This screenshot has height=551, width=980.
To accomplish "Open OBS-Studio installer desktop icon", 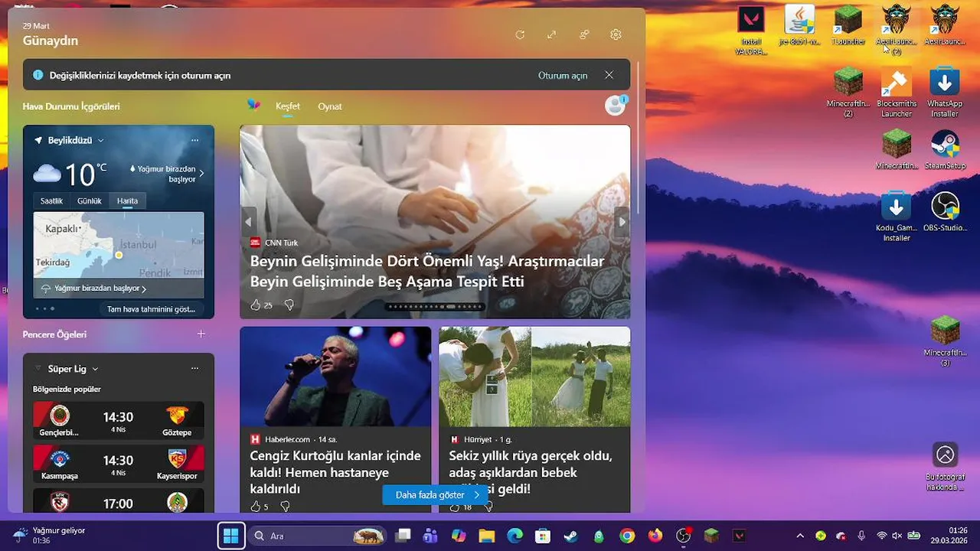I will pos(945,212).
